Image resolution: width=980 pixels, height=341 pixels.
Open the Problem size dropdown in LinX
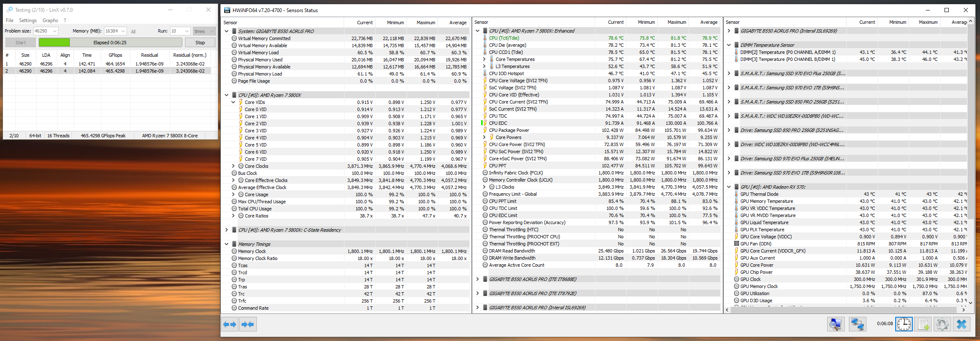pos(55,31)
